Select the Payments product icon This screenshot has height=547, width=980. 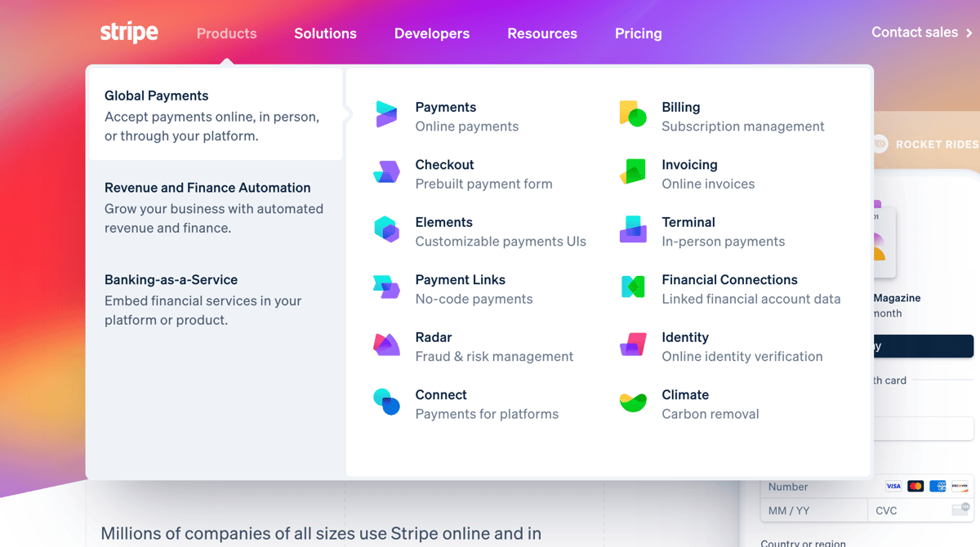point(386,115)
